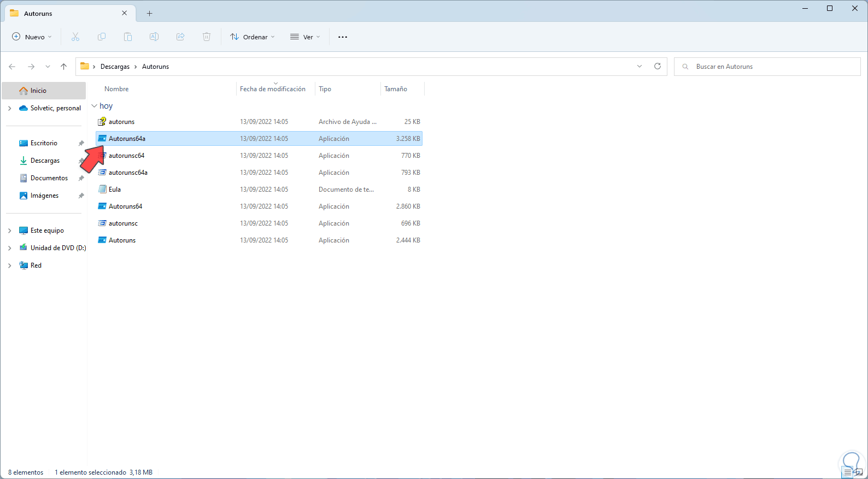Screen dimensions: 868x479
Task: Click the folder icon in address bar
Action: click(x=85, y=66)
